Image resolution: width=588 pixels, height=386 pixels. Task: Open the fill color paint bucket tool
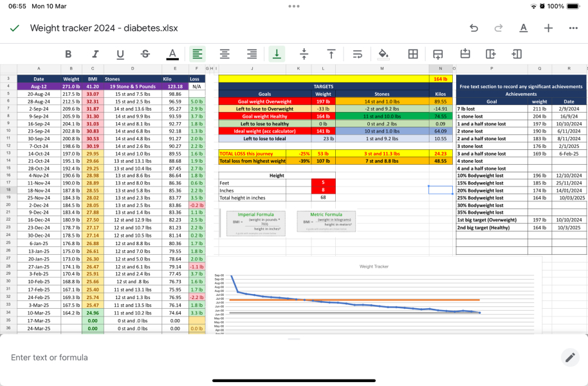click(x=382, y=53)
